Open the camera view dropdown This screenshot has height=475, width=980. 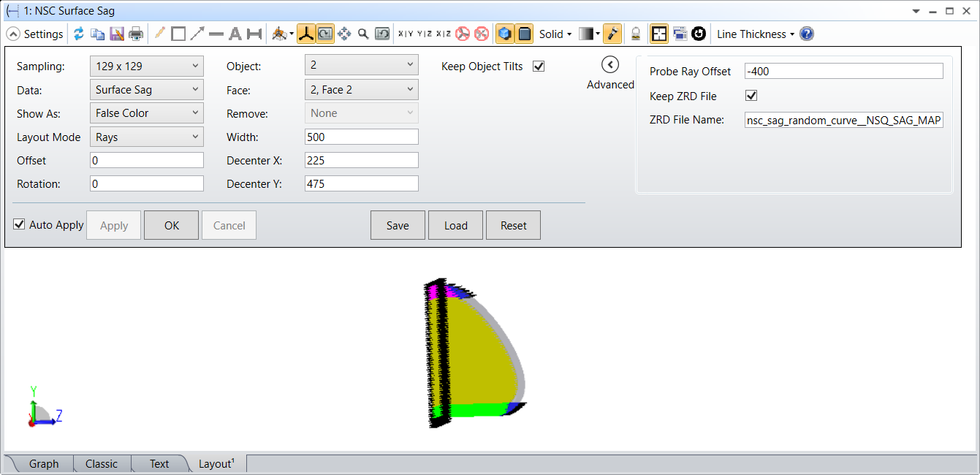click(x=283, y=34)
